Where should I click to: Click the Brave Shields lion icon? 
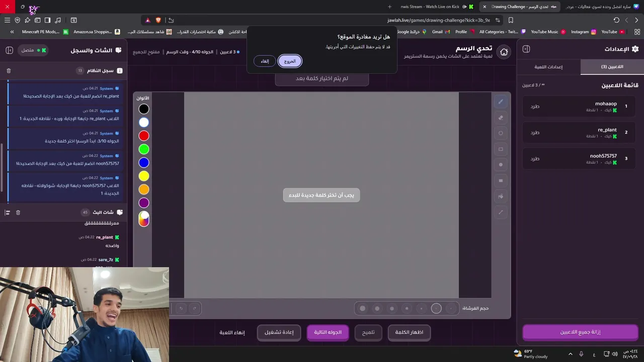point(158,20)
